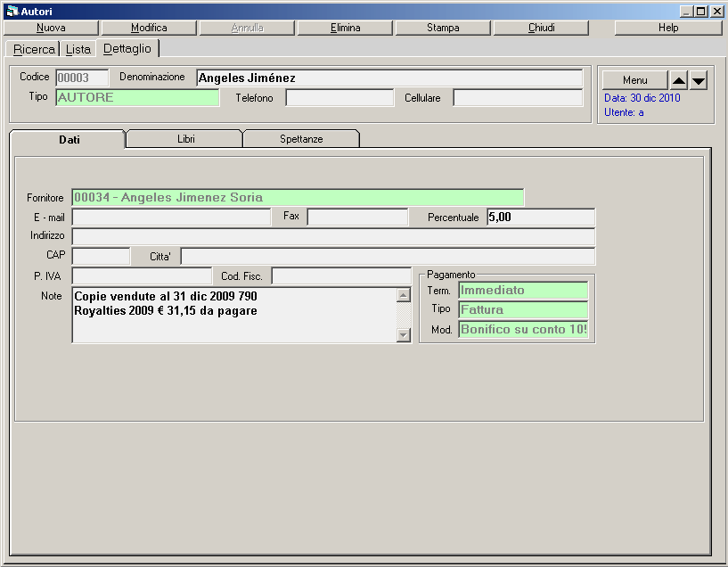Open the Spettanze sub-tab
Screen dimensions: 728x567
tap(301, 139)
